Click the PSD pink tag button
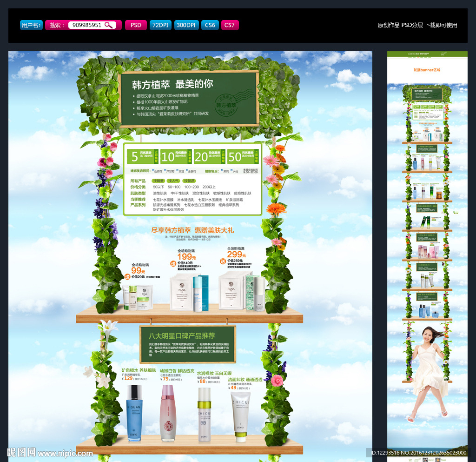 (136, 25)
